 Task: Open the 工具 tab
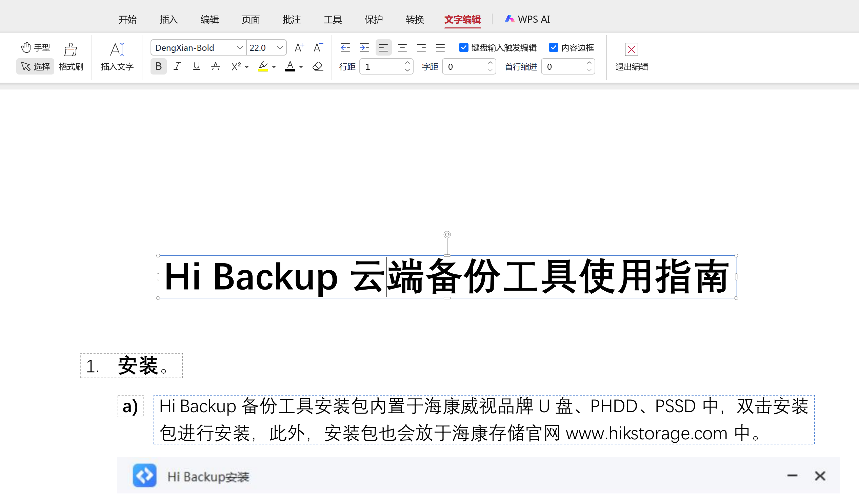coord(333,19)
